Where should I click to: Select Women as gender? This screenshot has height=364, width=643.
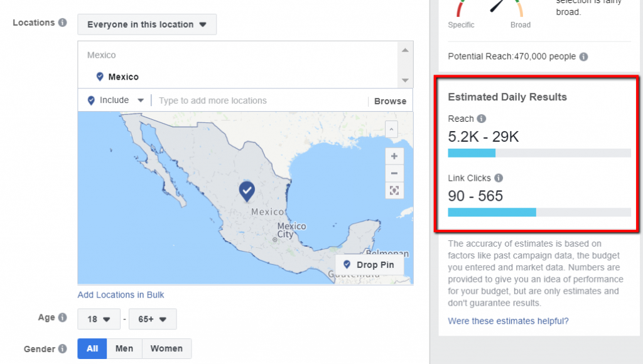pyautogui.click(x=166, y=349)
